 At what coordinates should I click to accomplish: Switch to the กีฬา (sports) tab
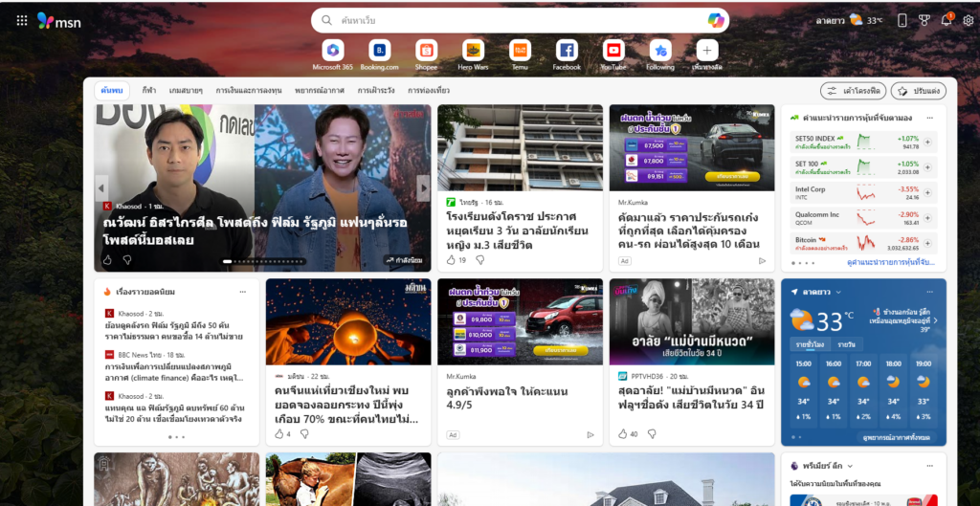(x=149, y=90)
